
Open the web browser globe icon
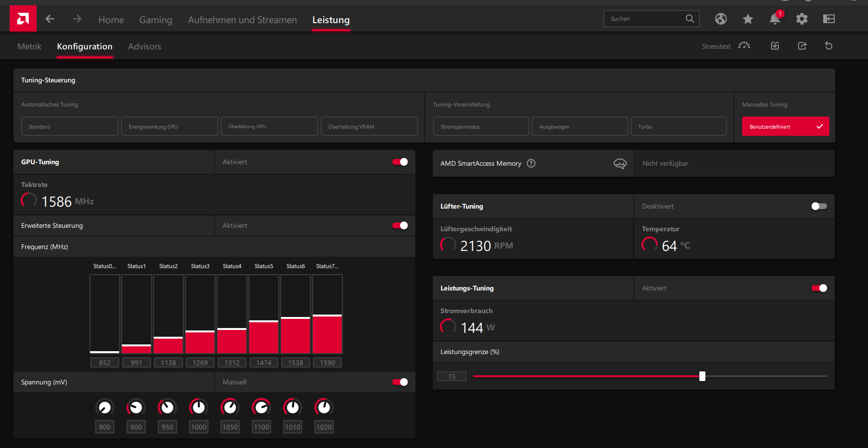click(x=721, y=19)
